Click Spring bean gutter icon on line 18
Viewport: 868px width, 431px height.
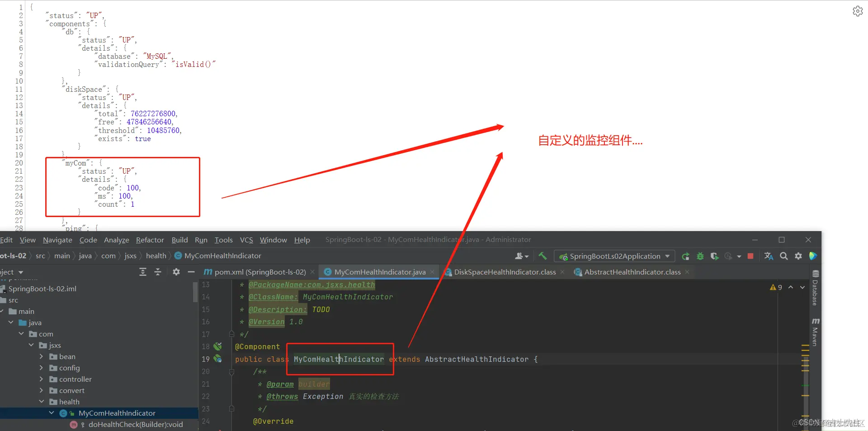coord(218,346)
